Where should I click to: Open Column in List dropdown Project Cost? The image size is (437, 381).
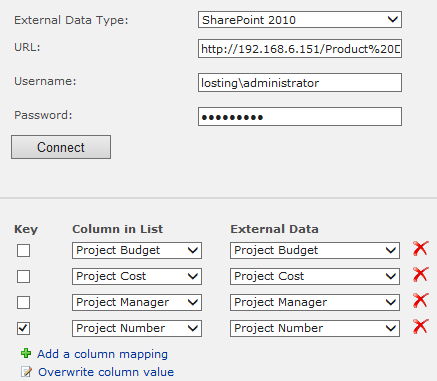[137, 276]
